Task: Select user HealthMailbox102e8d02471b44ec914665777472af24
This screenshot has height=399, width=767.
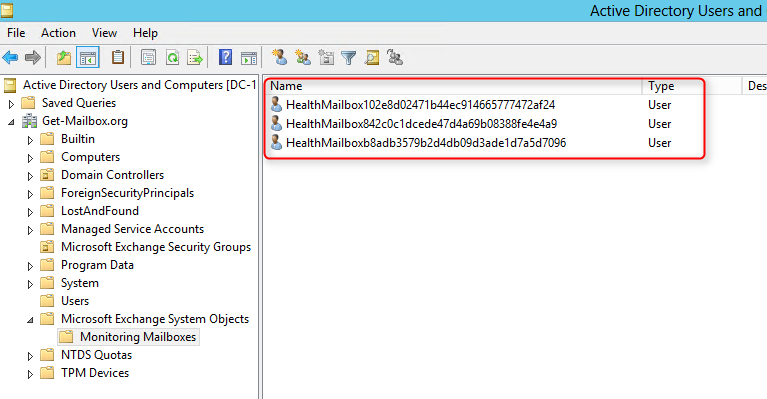Action: pyautogui.click(x=420, y=105)
